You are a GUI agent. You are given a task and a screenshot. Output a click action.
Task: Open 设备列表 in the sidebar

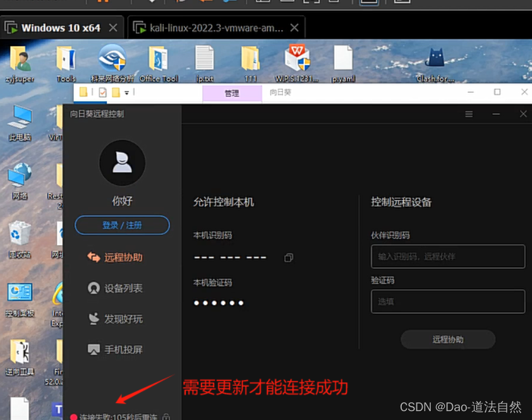pos(116,288)
